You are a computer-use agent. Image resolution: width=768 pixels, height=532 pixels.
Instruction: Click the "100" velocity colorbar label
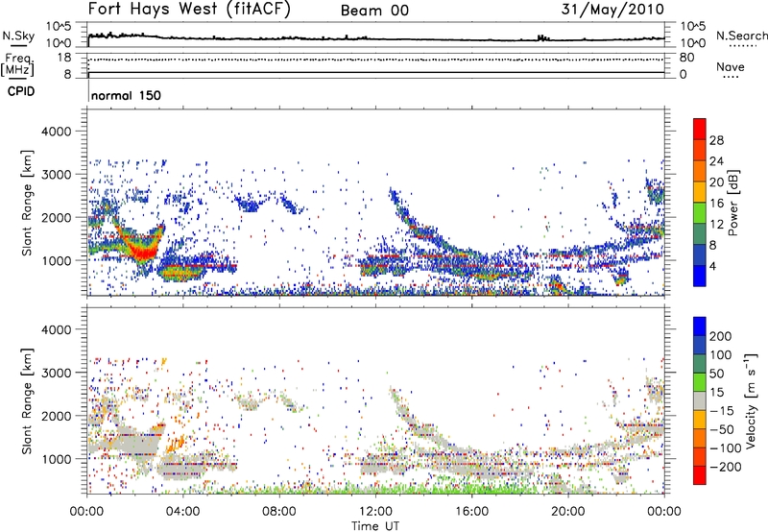coord(721,354)
